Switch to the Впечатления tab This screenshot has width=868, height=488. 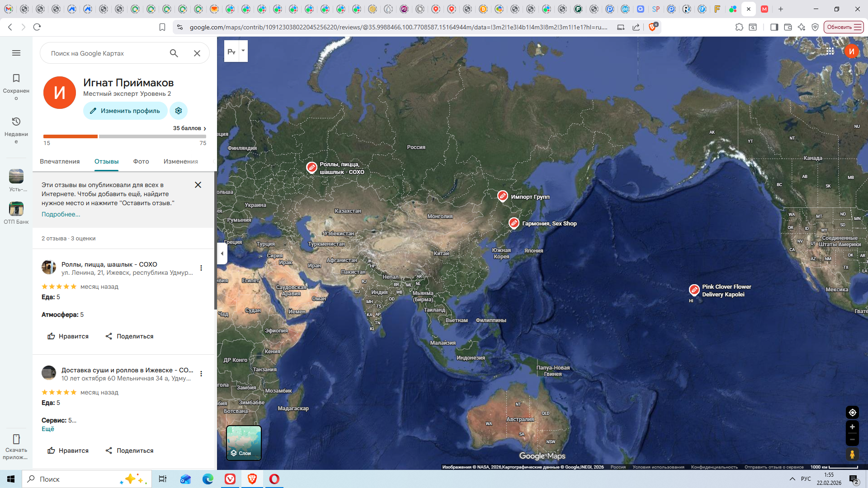pos(60,161)
